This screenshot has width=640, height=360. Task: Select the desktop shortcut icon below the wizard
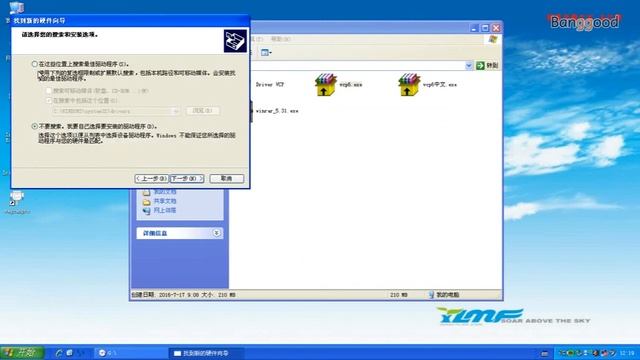point(17,198)
